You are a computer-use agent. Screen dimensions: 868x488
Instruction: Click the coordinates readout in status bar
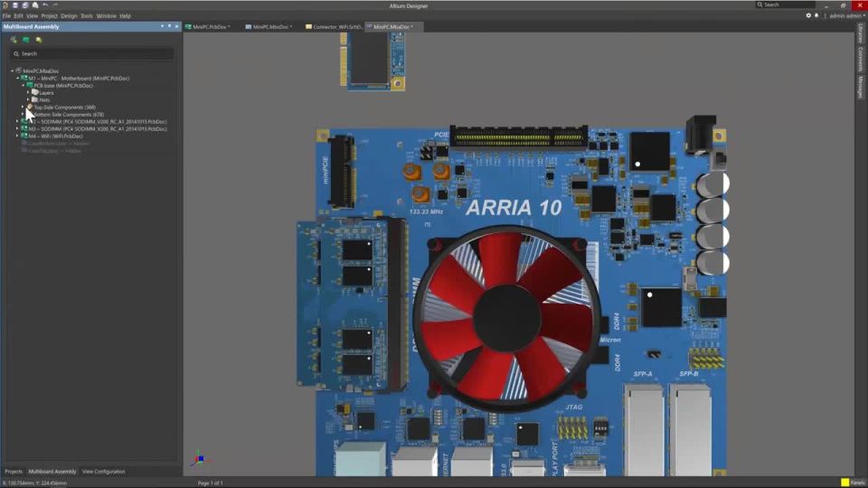pyautogui.click(x=35, y=483)
